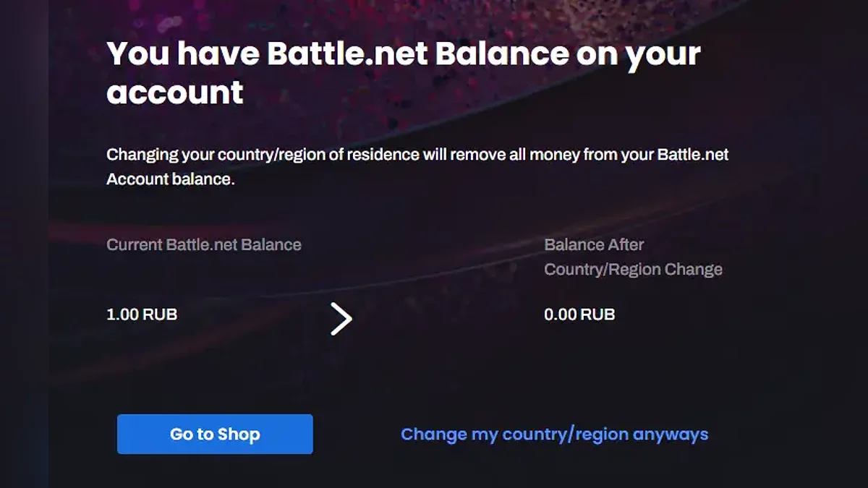The image size is (868, 488).
Task: Click the blue country/region change hyperlink
Action: point(555,434)
